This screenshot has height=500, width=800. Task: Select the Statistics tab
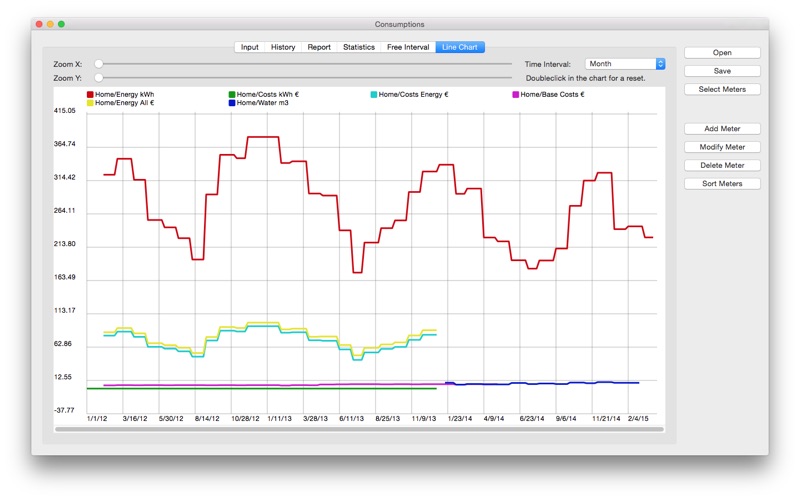point(359,47)
